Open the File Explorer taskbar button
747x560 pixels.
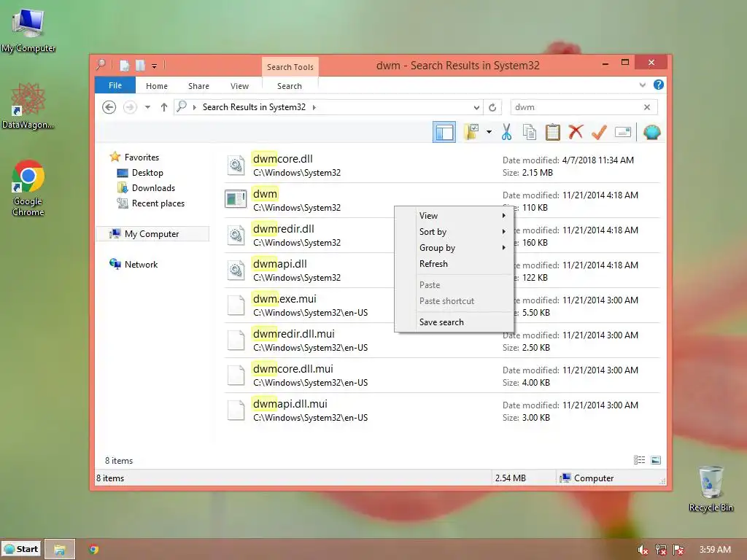pyautogui.click(x=60, y=549)
